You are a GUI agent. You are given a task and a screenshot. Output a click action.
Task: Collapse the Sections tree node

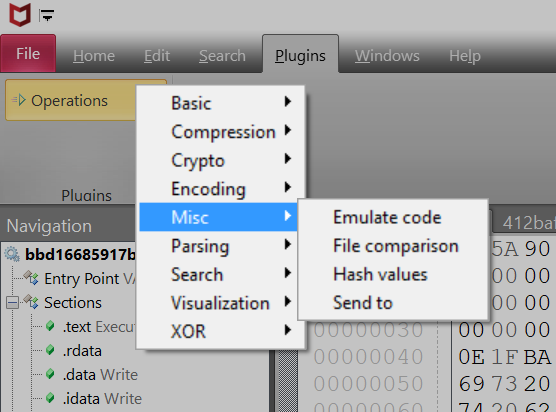12,302
